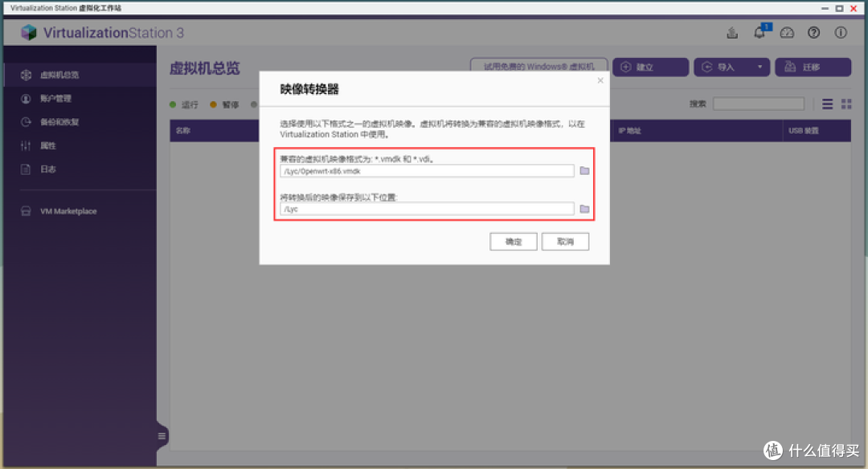This screenshot has width=868, height=469.
Task: Click the IP 地址 column header
Action: 630,131
